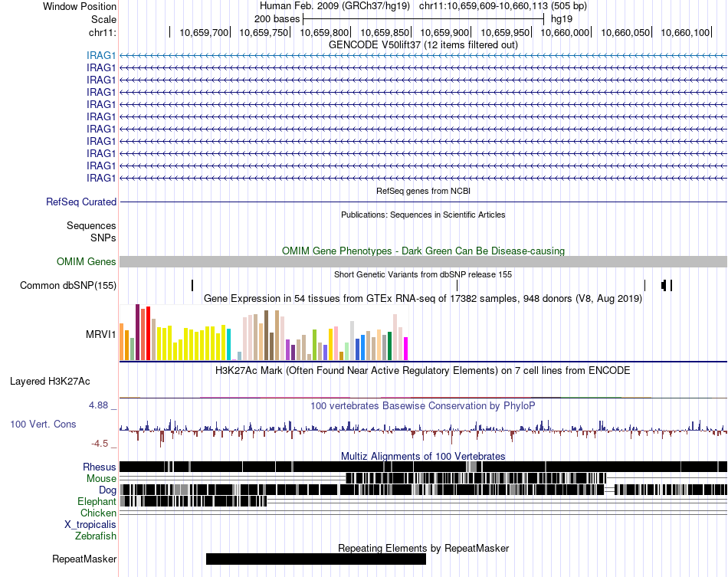Click the black RepeatMasker element block

(316, 559)
